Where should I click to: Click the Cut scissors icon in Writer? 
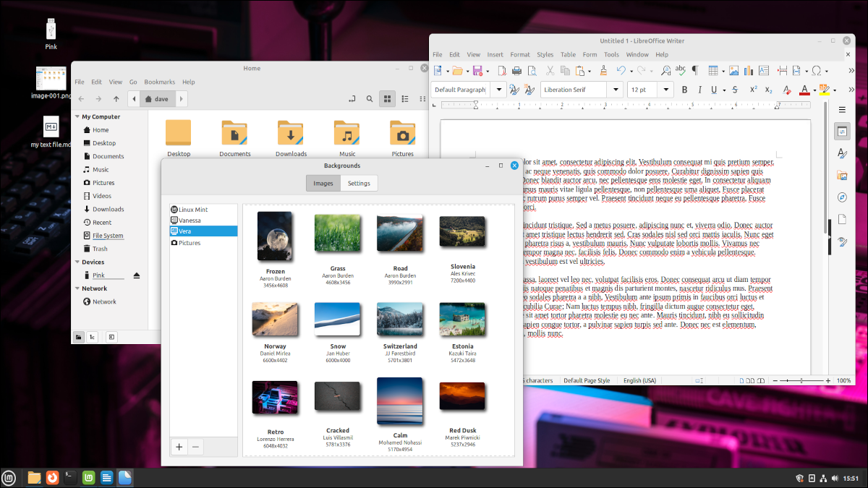click(550, 70)
